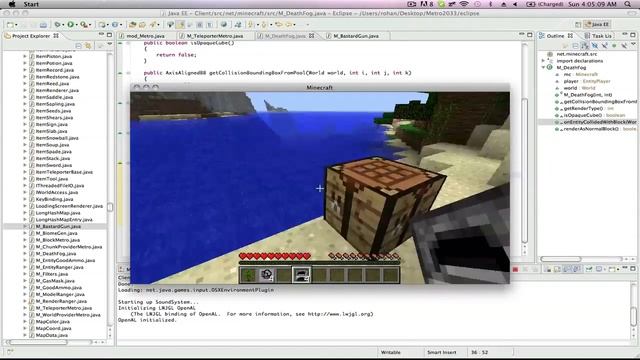The image size is (640, 360).
Task: Click the Open Perspective icon
Action: click(578, 25)
